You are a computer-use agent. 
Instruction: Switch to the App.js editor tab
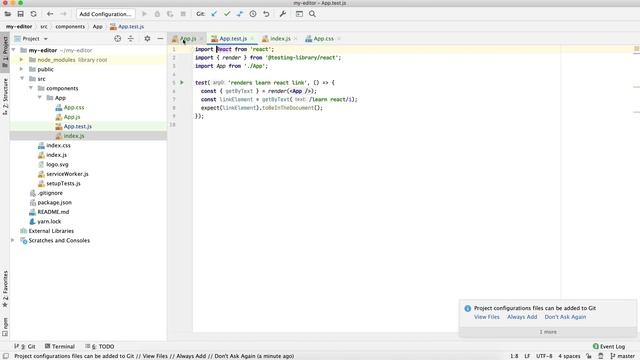[x=187, y=38]
